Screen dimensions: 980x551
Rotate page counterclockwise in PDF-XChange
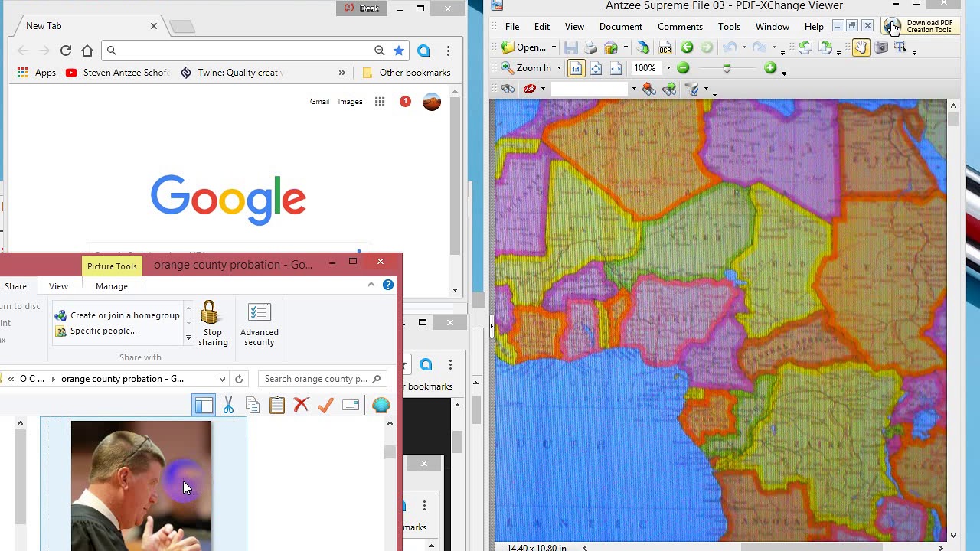(805, 47)
